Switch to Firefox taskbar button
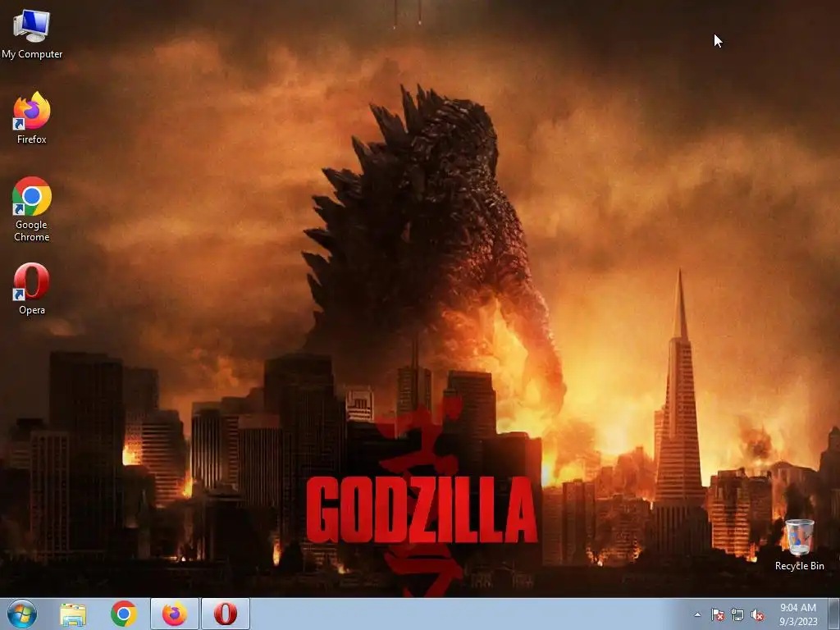Image resolution: width=840 pixels, height=630 pixels. coord(175,614)
